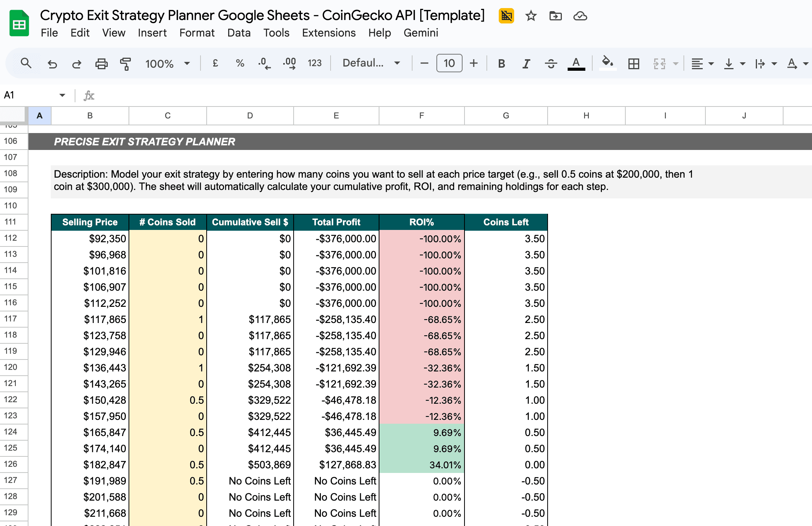Select the Paint format tool

(x=126, y=63)
